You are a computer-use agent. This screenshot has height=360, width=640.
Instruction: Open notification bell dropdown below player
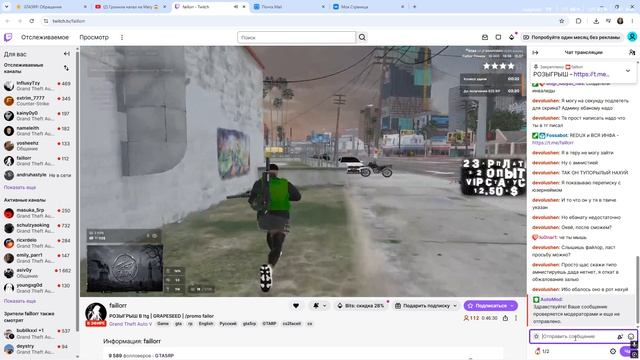[320, 306]
